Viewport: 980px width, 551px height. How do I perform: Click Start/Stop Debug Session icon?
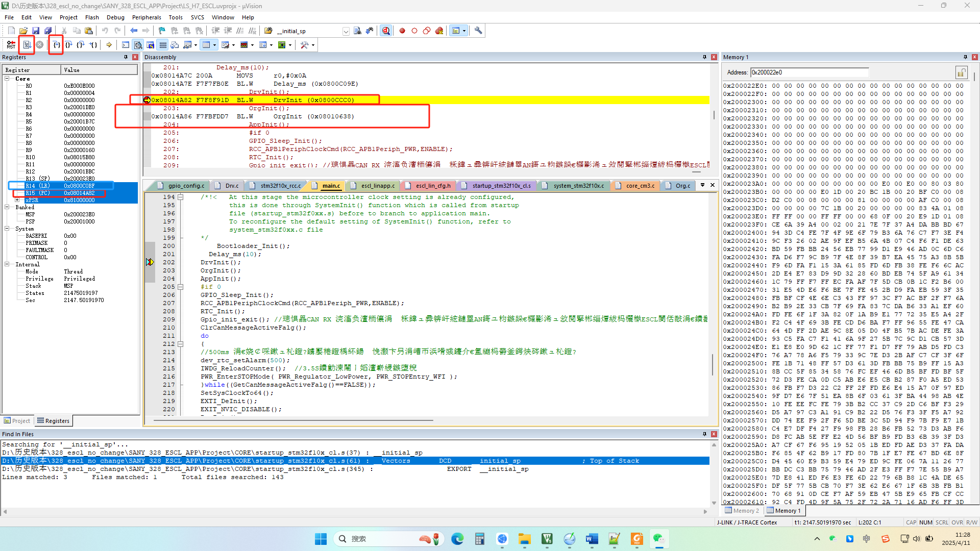click(386, 31)
